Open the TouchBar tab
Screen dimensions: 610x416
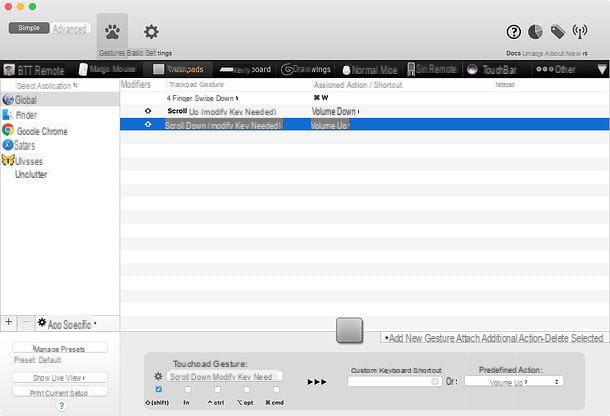click(492, 70)
